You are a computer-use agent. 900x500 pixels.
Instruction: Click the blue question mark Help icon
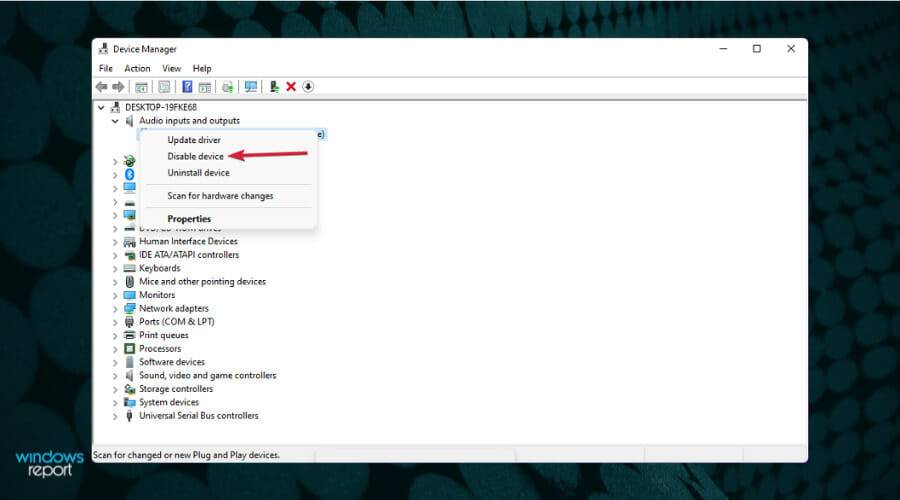pyautogui.click(x=187, y=87)
